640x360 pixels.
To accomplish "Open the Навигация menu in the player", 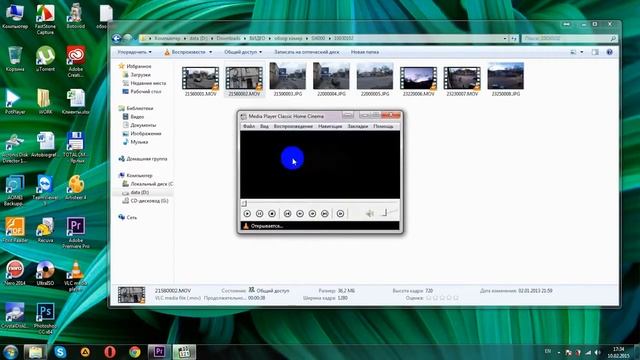I will (330, 126).
